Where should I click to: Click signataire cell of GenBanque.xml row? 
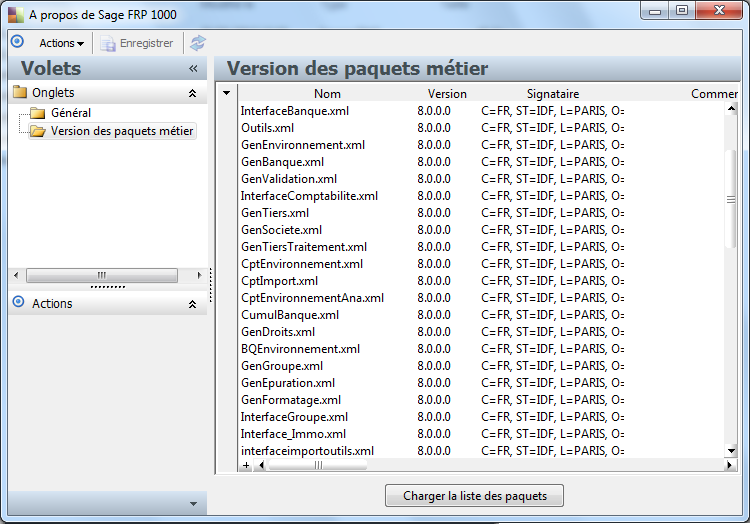click(x=552, y=162)
